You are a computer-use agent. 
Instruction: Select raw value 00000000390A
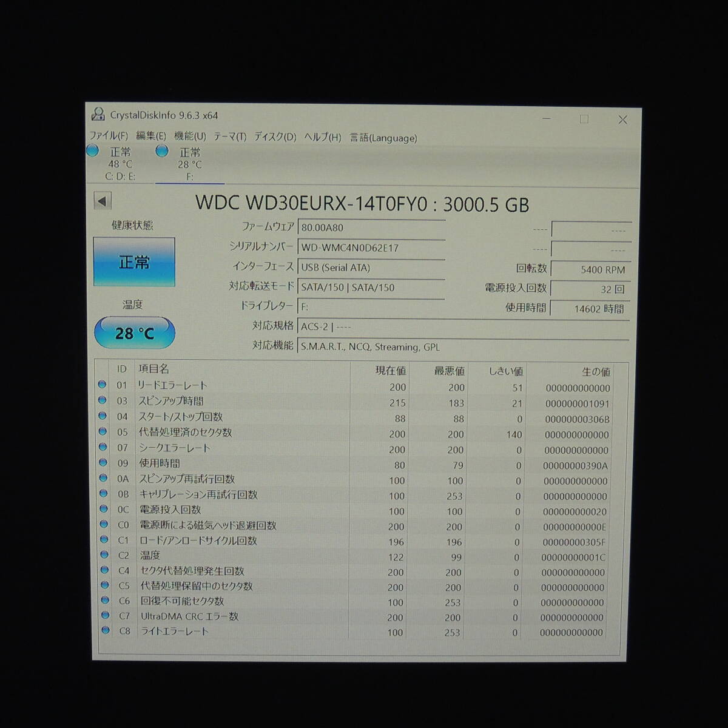tap(576, 466)
